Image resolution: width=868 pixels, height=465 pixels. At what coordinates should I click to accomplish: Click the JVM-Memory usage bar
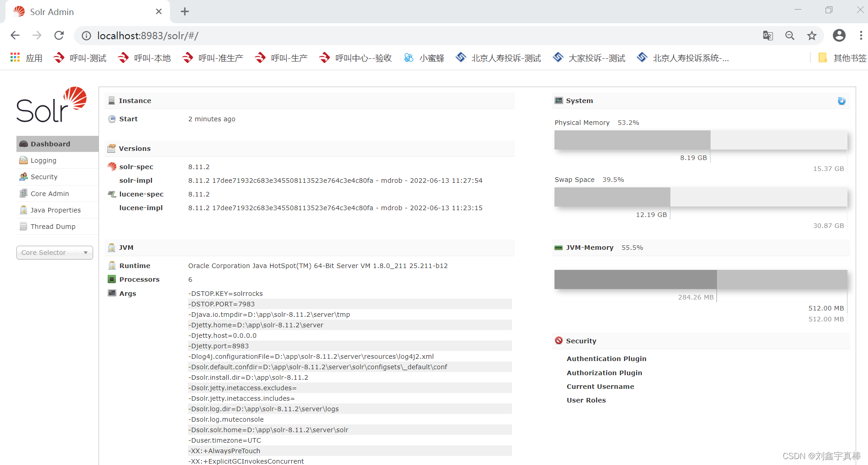[x=701, y=279]
